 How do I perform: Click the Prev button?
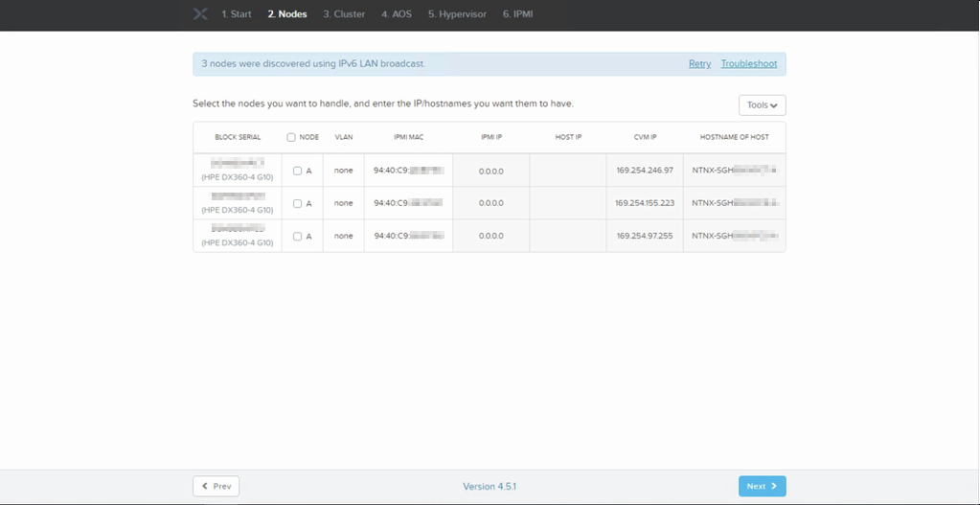click(x=216, y=486)
